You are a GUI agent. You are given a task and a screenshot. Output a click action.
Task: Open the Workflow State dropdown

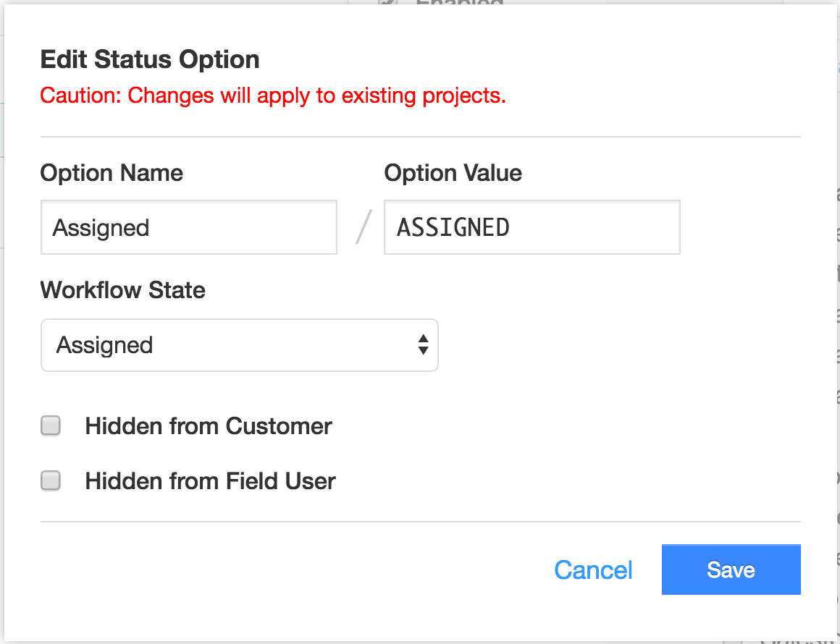[239, 345]
